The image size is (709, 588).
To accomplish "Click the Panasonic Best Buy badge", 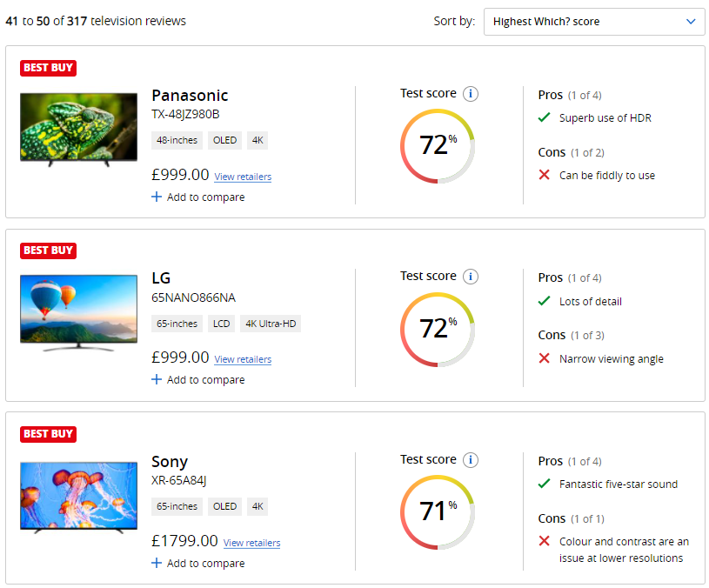I will (x=48, y=68).
